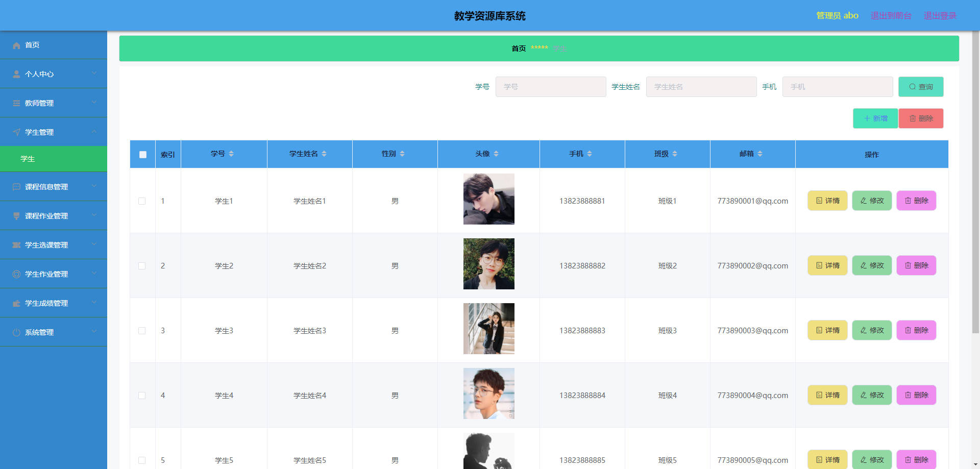Open the 学生成绩管理 sidebar menu
Viewport: 980px width, 469px height.
click(54, 303)
